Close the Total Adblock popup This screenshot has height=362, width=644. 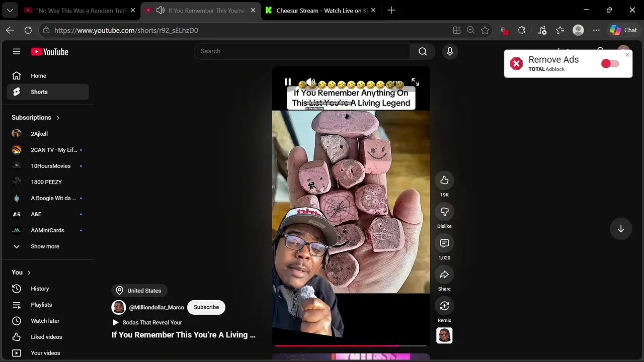(627, 54)
